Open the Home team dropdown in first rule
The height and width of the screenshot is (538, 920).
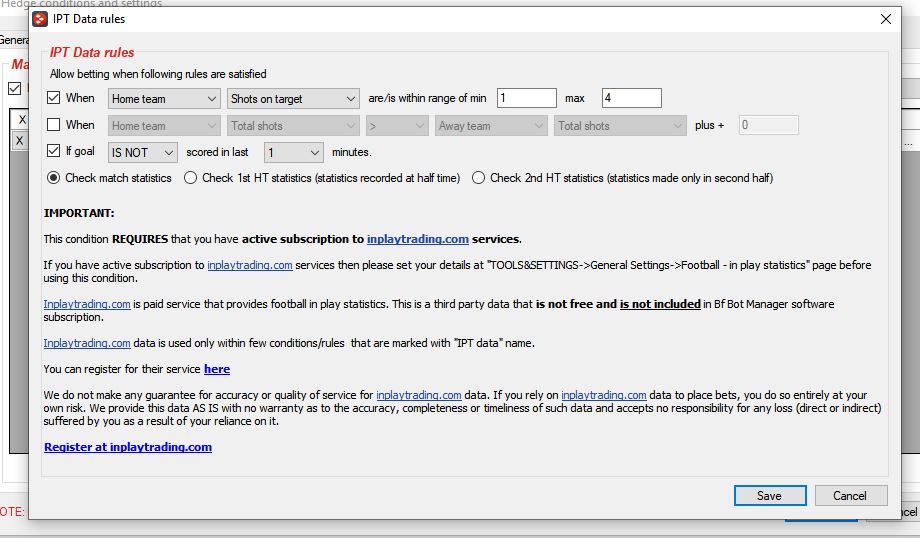coord(164,99)
